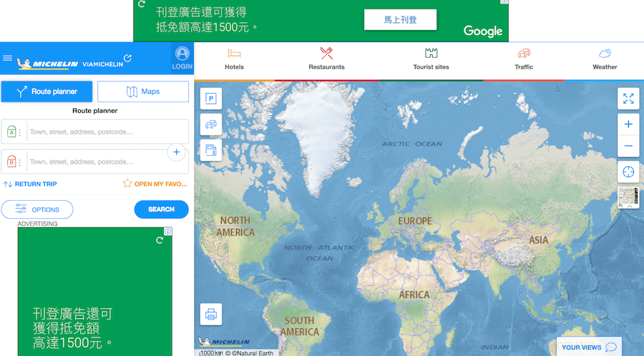This screenshot has width=644, height=356.
Task: Open the hamburger menu in header
Action: 7,58
